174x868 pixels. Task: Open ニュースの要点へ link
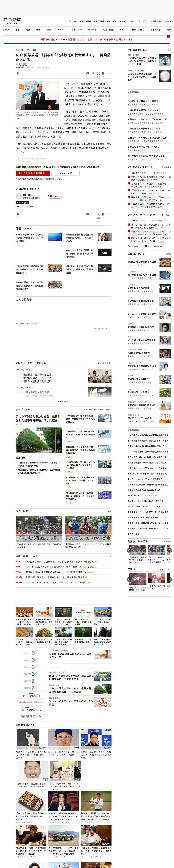click(104, 363)
